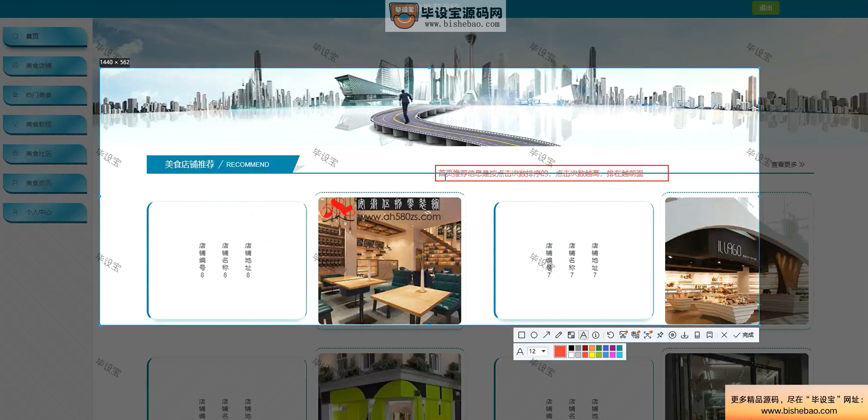Open shop card with 店铺编号7
The width and height of the screenshot is (868, 420).
point(573,260)
